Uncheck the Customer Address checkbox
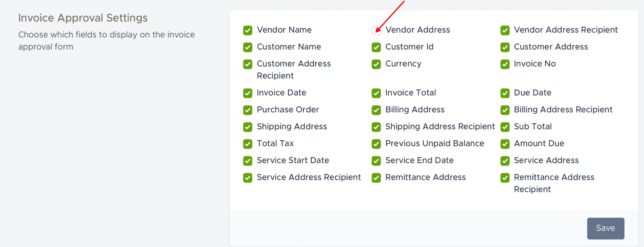644x247 pixels. coord(505,47)
